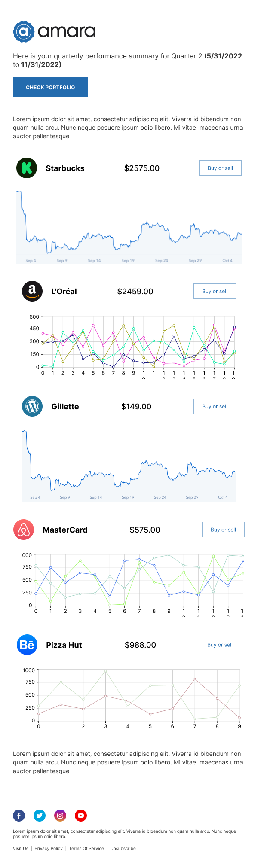
Task: Click the Amazon icon next to L'Oréal
Action: 32,291
